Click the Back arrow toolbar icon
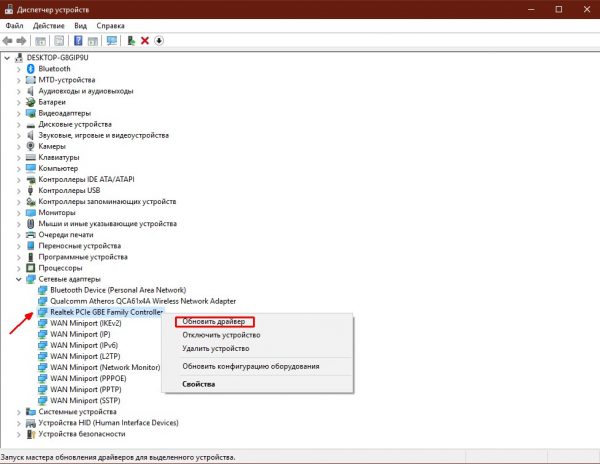 (x=7, y=41)
